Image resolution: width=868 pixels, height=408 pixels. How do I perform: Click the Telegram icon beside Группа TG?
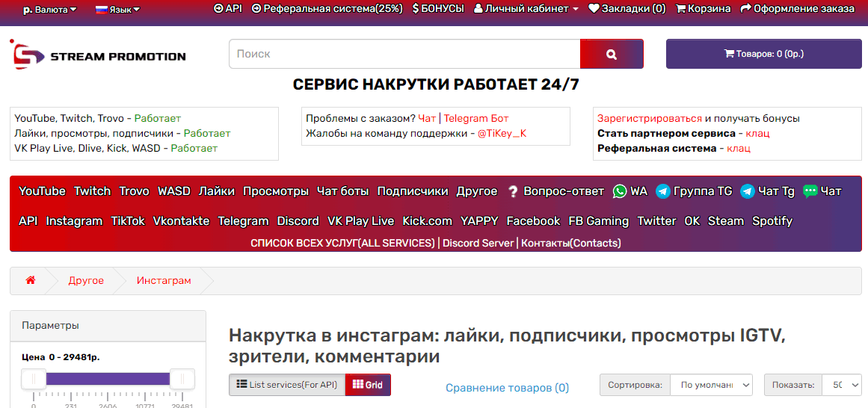(x=662, y=191)
